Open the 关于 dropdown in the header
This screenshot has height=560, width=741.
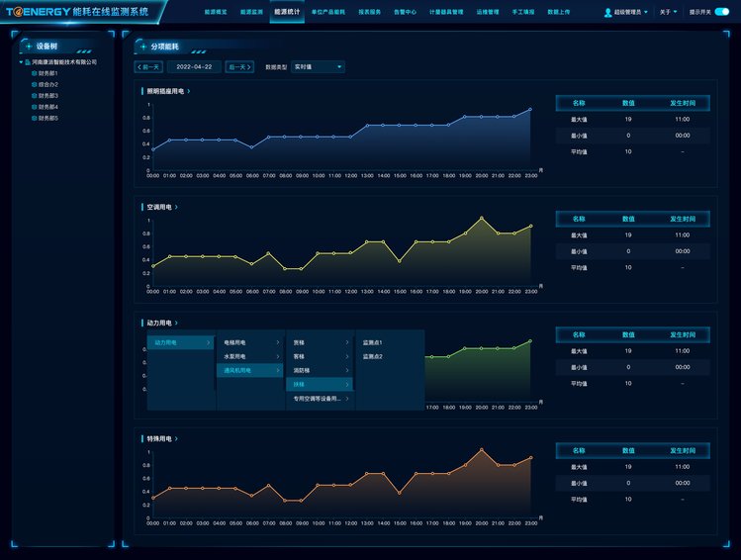[669, 12]
